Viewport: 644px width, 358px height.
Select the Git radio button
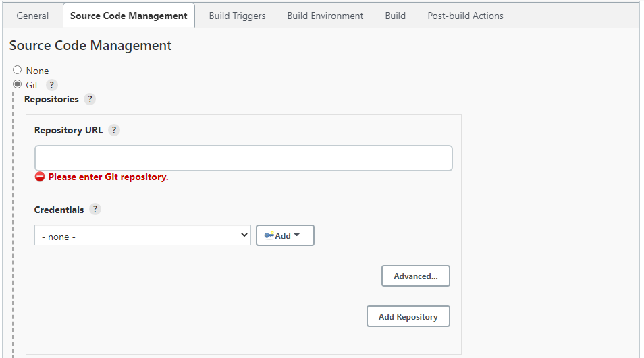pyautogui.click(x=18, y=84)
